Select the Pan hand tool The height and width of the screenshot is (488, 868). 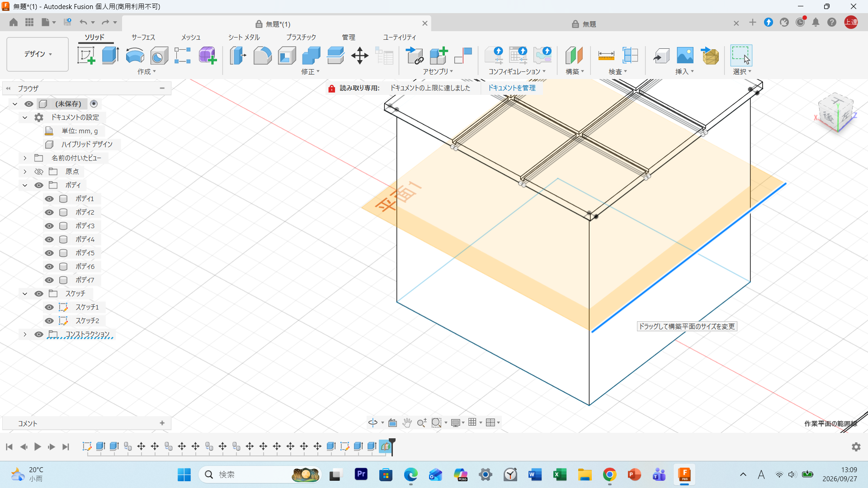(407, 422)
